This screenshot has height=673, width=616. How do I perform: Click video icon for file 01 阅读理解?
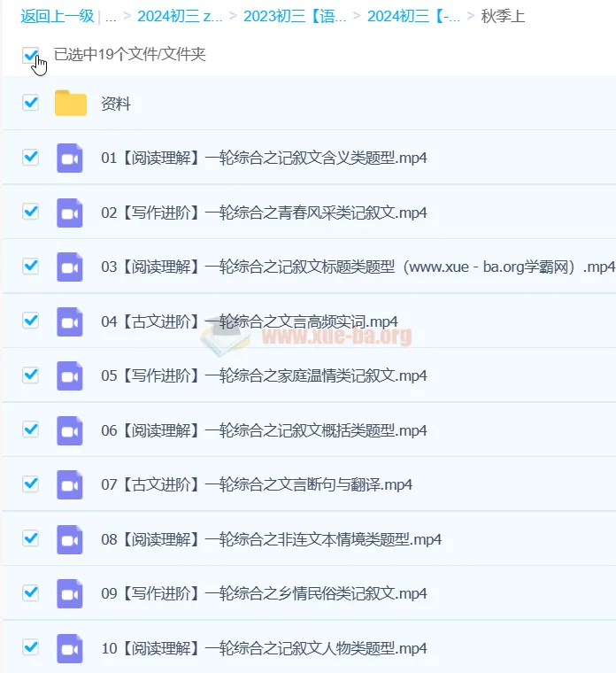click(70, 159)
